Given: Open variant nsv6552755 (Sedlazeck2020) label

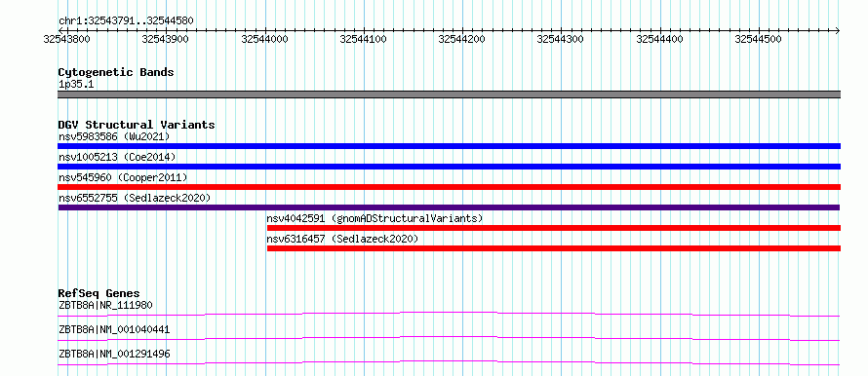Looking at the screenshot, I should (135, 198).
